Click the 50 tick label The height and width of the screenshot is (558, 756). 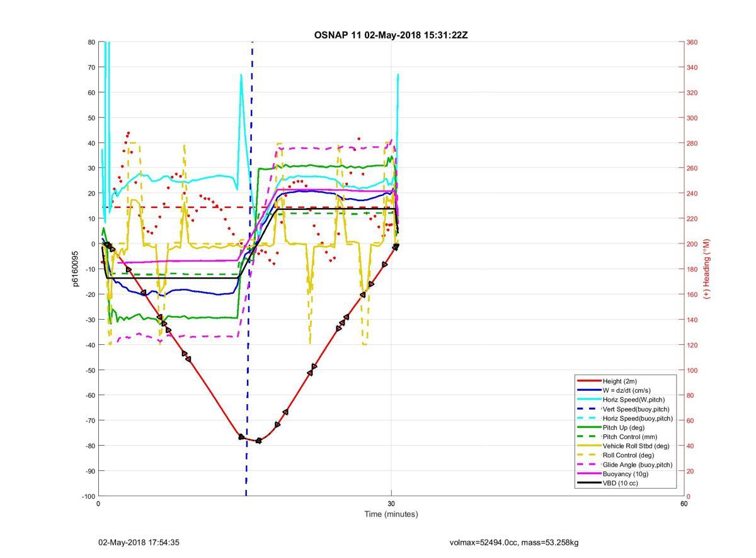point(91,118)
